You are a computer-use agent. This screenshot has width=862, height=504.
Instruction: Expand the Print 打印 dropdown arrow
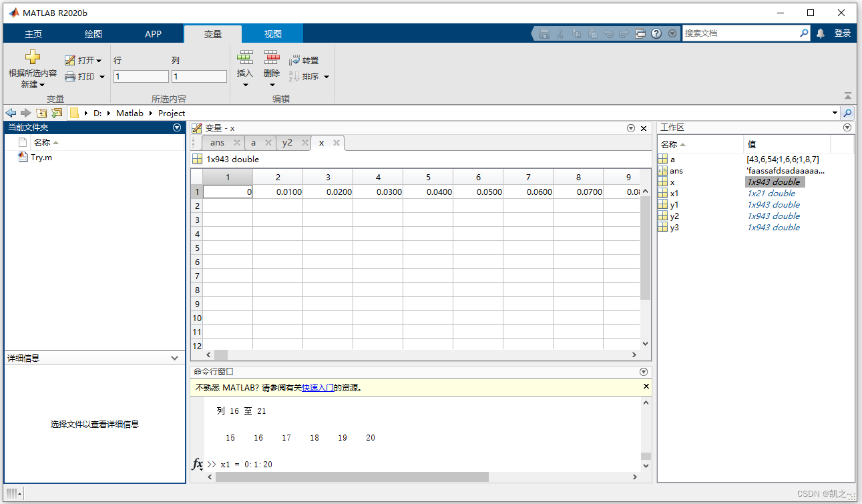(x=102, y=77)
